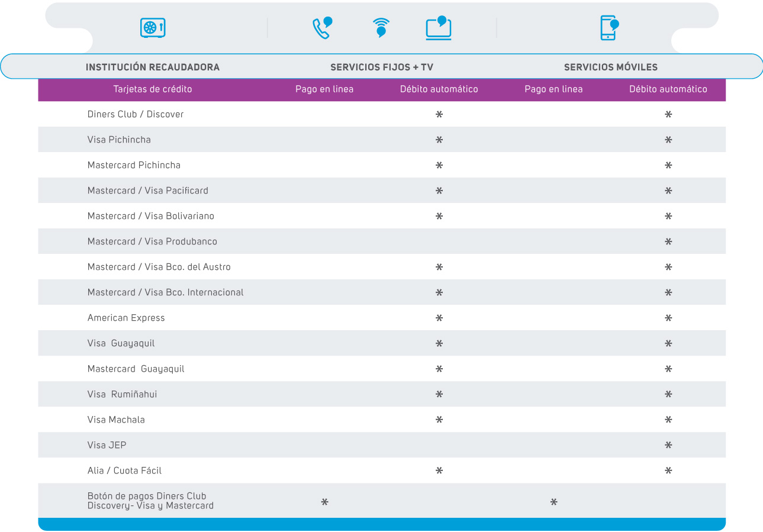Select the Visa JEP row label
This screenshot has height=532, width=763.
[107, 445]
